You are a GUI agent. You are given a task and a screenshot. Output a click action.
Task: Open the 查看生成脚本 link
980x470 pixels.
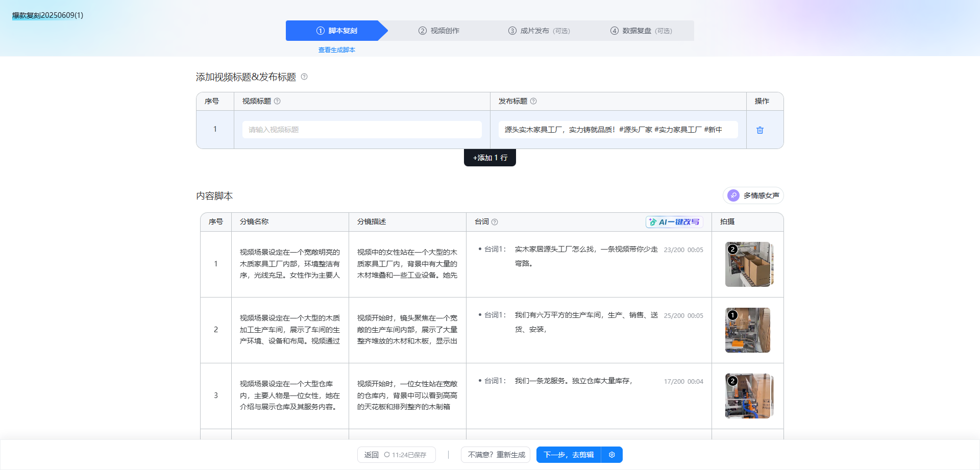tap(336, 50)
